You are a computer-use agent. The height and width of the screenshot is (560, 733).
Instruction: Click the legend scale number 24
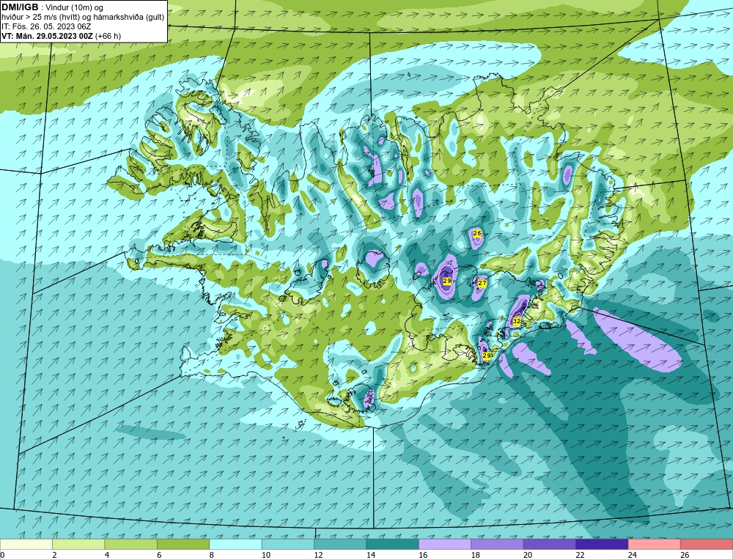coord(633,555)
